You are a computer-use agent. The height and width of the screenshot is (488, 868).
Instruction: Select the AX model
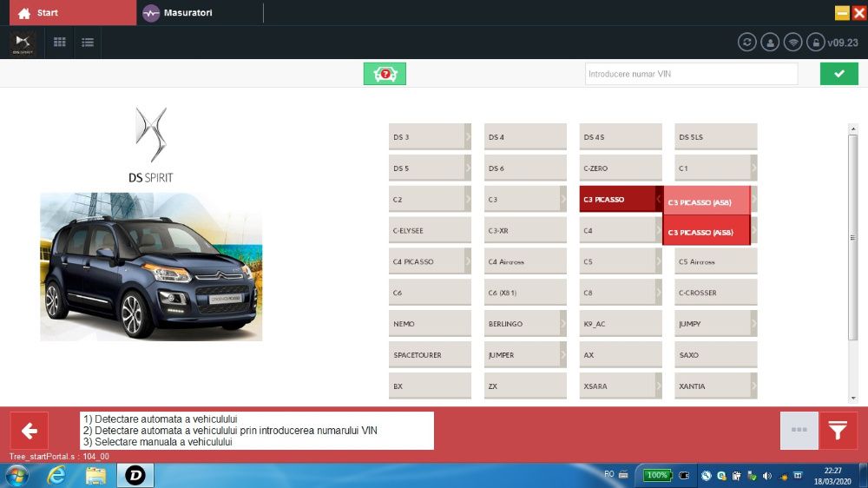pos(621,355)
